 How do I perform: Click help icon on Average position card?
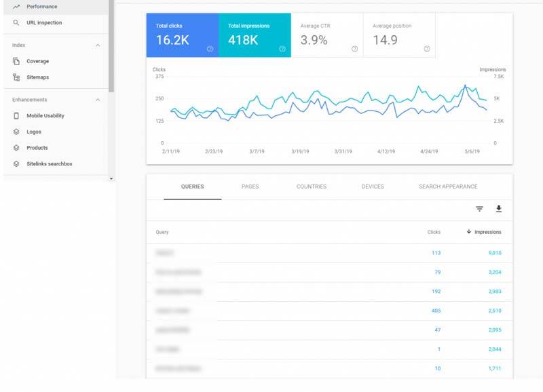426,49
